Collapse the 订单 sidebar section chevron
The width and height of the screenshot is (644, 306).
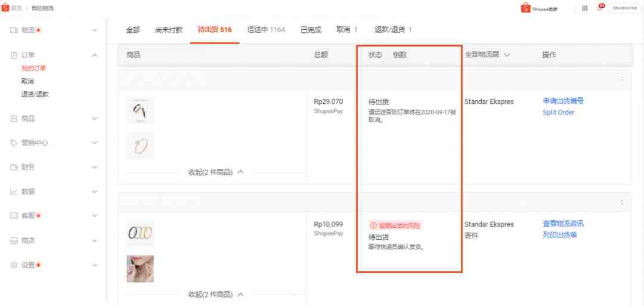click(x=94, y=55)
